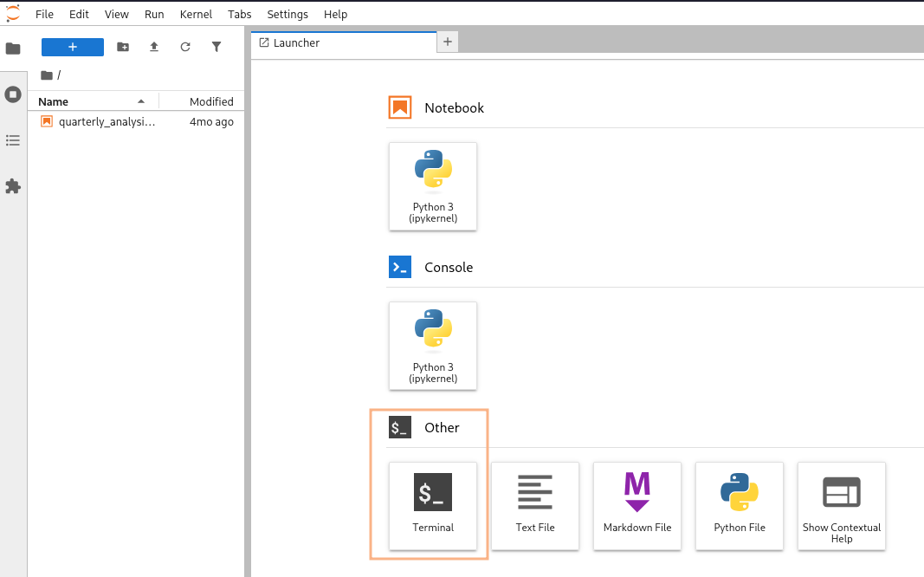Sort files by Modified column

[202, 101]
